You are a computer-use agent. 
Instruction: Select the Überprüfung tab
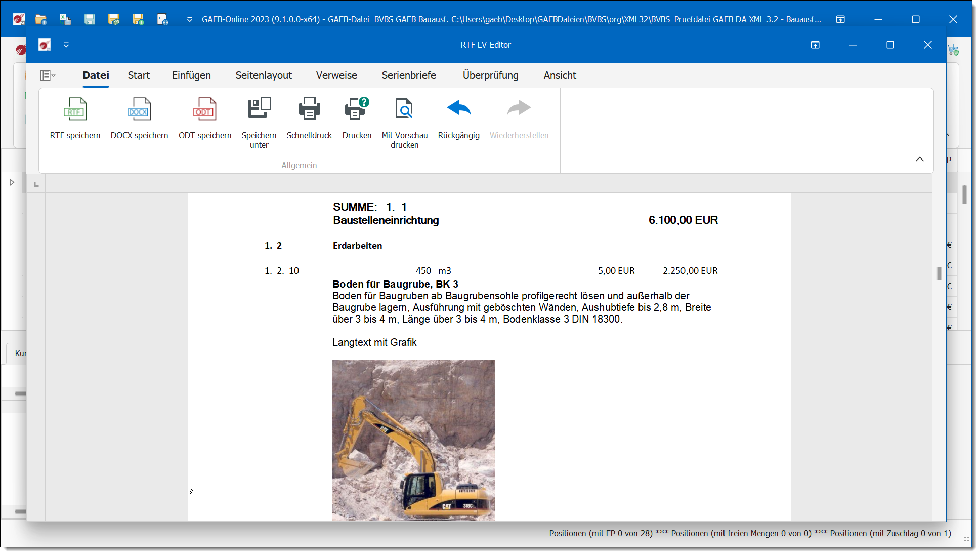coord(490,75)
